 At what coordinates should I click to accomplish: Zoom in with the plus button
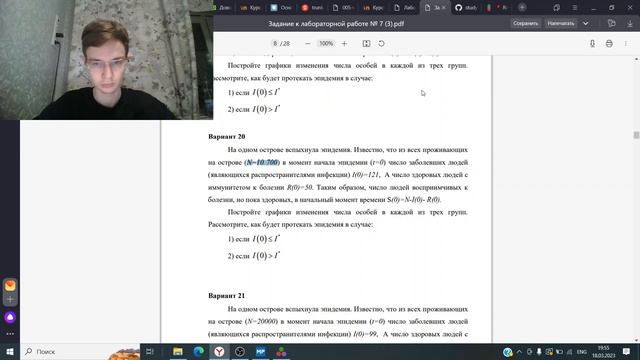coord(344,44)
